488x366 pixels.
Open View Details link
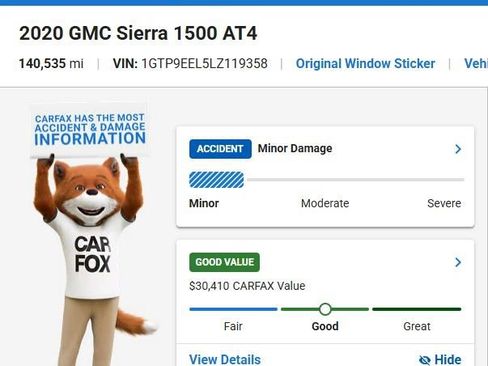click(225, 360)
